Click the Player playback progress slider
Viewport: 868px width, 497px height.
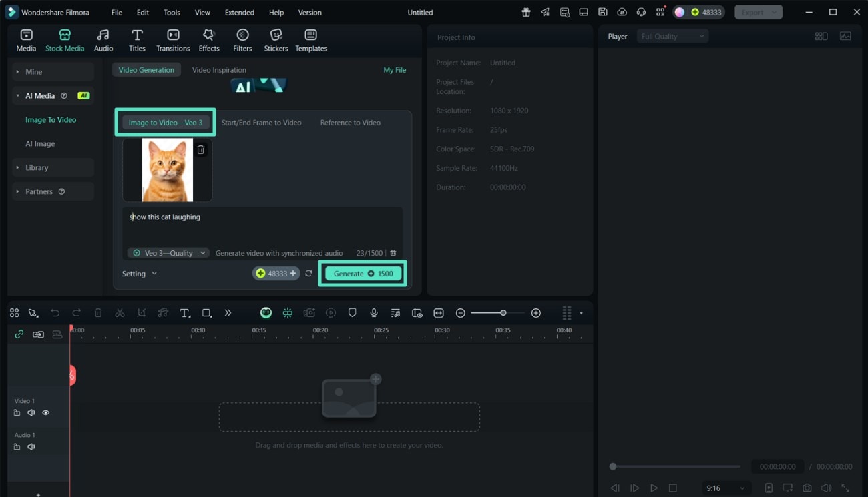pos(676,466)
